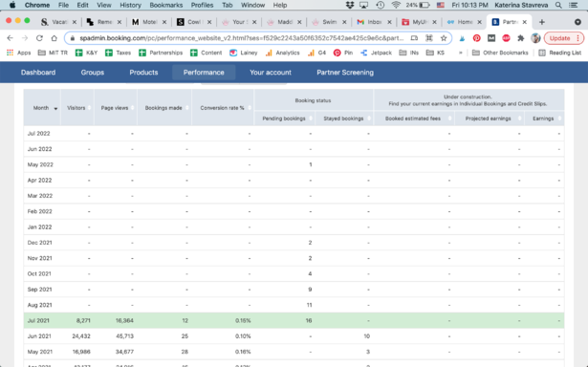Open the Taxes bookmark
This screenshot has width=588, height=367.
click(119, 53)
